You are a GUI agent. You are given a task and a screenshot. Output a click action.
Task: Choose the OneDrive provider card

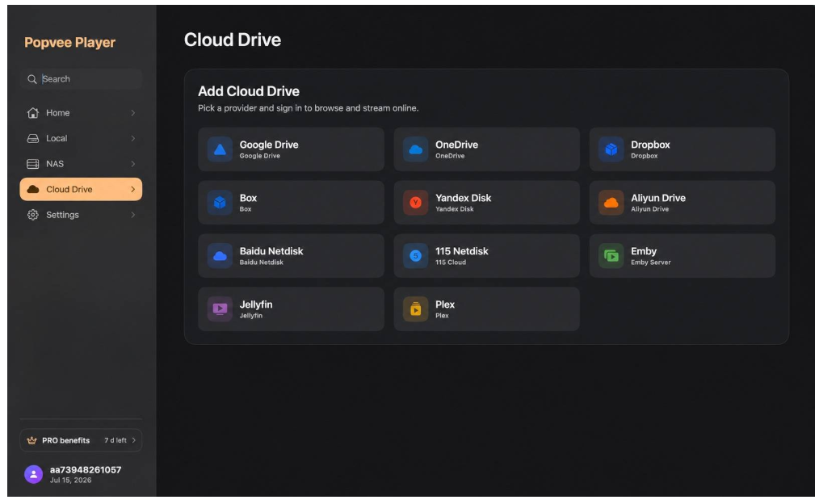coord(486,149)
